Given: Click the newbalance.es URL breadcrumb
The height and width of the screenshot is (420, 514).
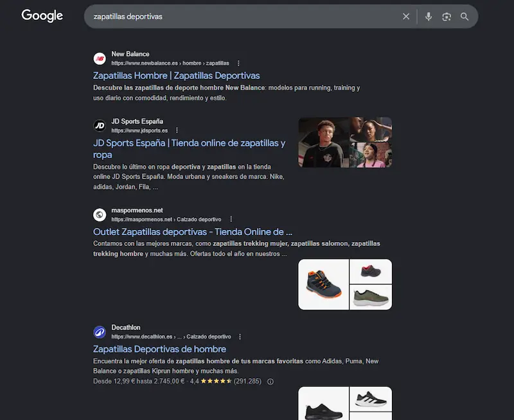Looking at the screenshot, I should (170, 63).
